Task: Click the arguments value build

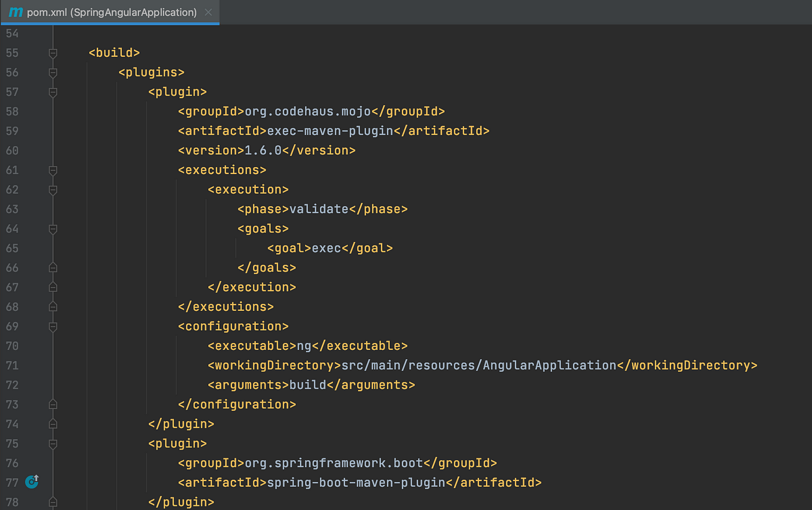Action: pos(308,385)
